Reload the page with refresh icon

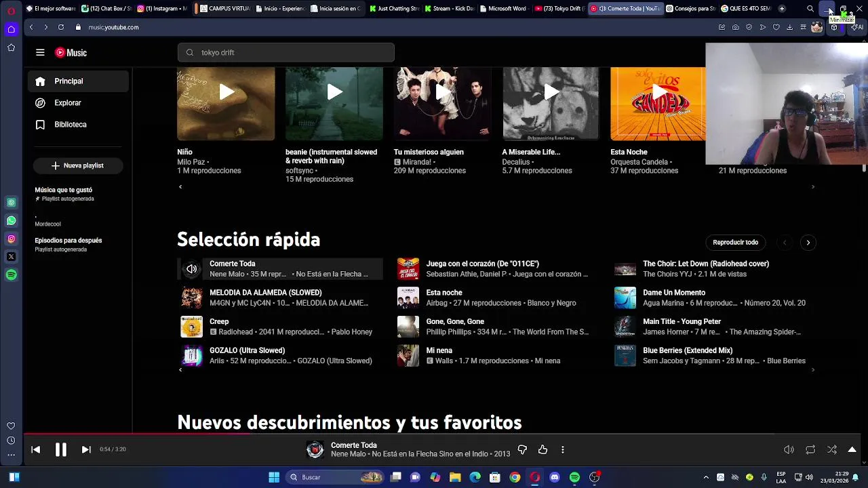pyautogui.click(x=61, y=27)
